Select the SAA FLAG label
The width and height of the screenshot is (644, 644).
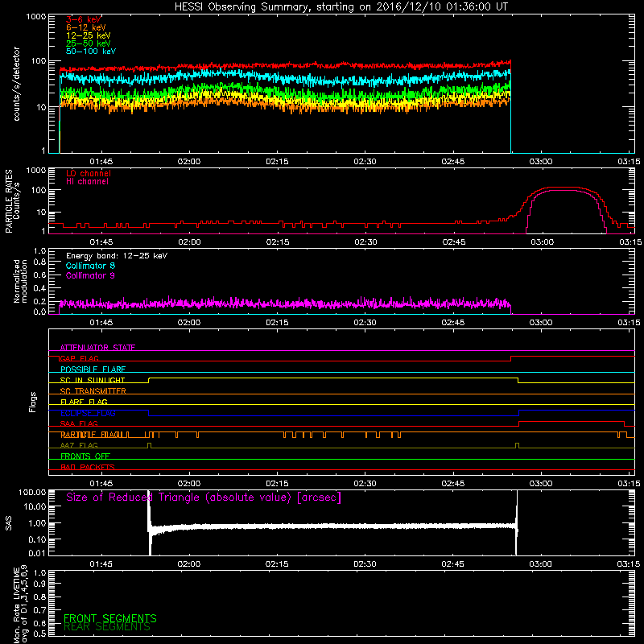[x=79, y=424]
